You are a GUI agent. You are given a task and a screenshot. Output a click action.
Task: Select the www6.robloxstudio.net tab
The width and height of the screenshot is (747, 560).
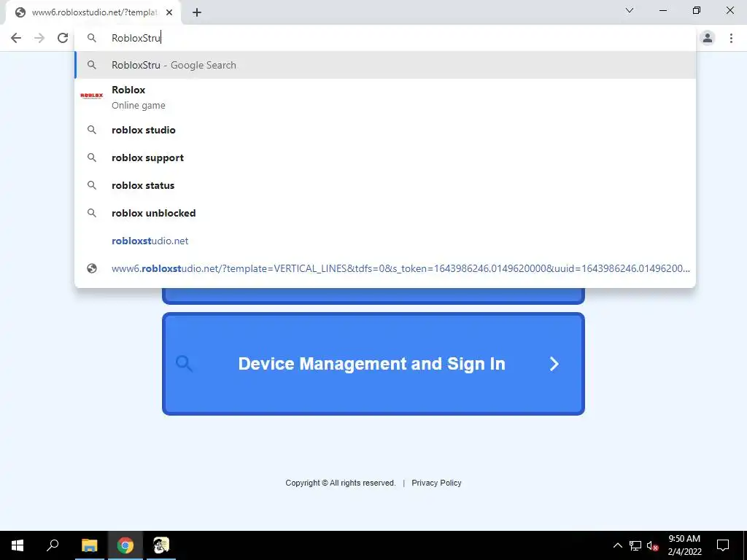click(93, 13)
